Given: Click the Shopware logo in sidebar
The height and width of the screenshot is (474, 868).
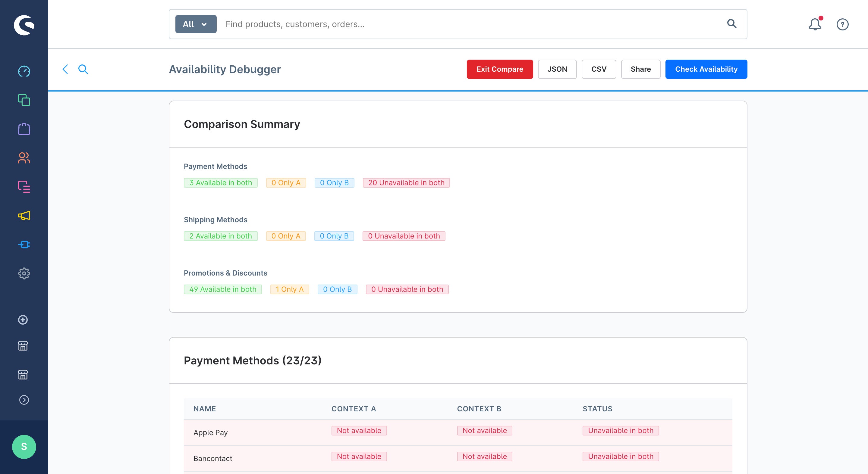Looking at the screenshot, I should point(24,25).
